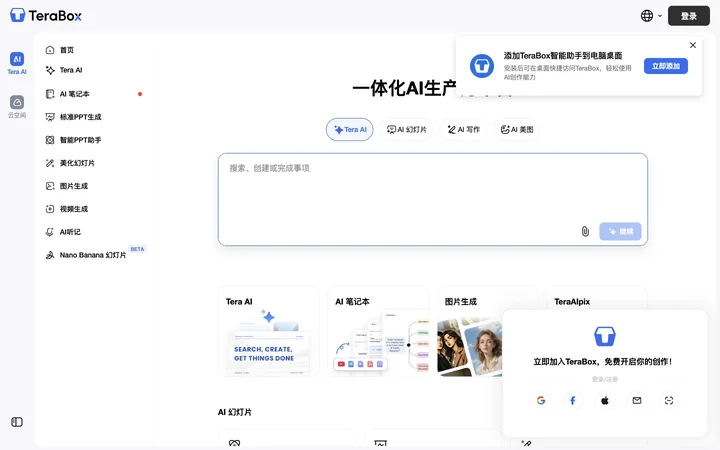720x450 pixels.
Task: Click the TeraBox logo in join popup
Action: tap(605, 336)
